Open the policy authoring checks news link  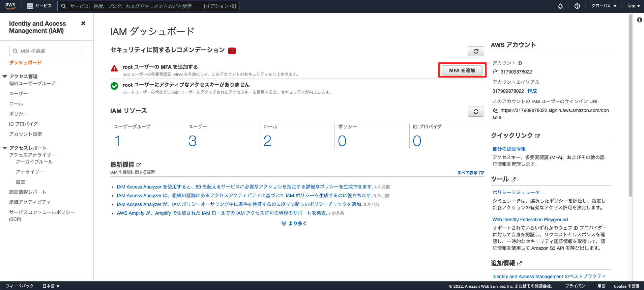point(239,204)
